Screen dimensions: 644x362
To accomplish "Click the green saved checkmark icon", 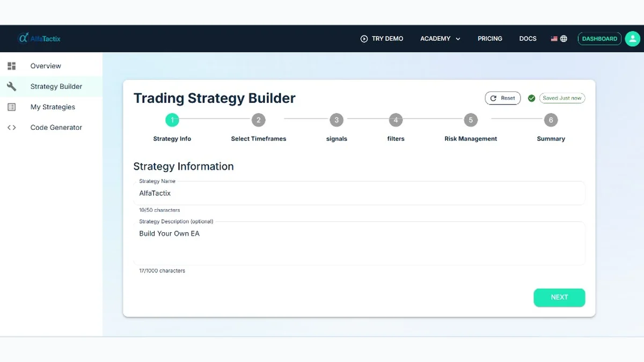I will pos(531,98).
